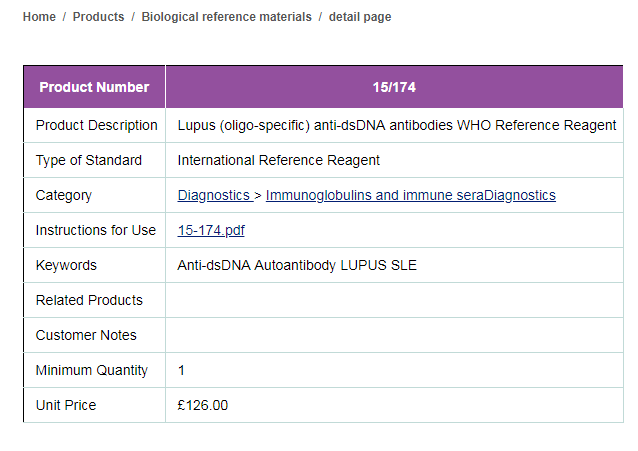This screenshot has width=638, height=451.
Task: Open the Diagnostics category link
Action: [x=214, y=196]
